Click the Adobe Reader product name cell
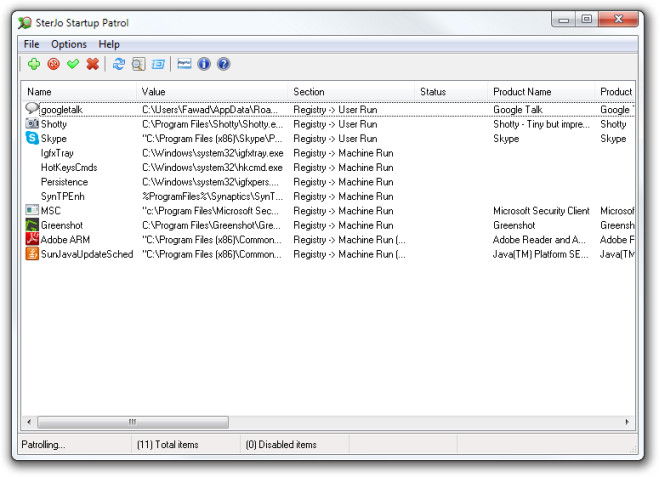 [539, 240]
